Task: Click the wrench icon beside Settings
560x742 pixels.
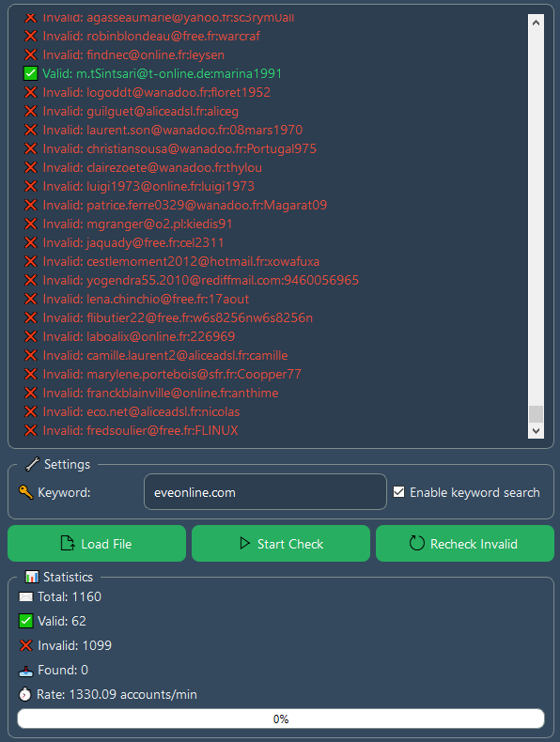Action: (32, 464)
